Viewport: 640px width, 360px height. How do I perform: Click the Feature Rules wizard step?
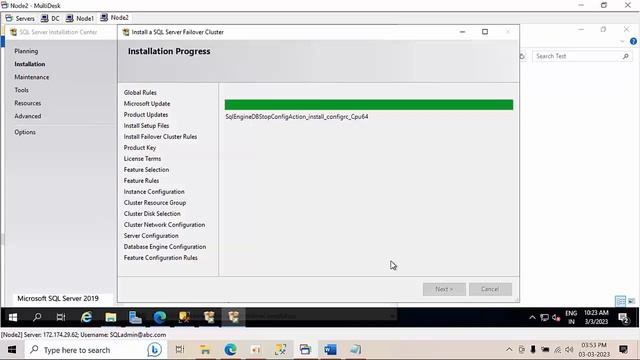pyautogui.click(x=141, y=181)
